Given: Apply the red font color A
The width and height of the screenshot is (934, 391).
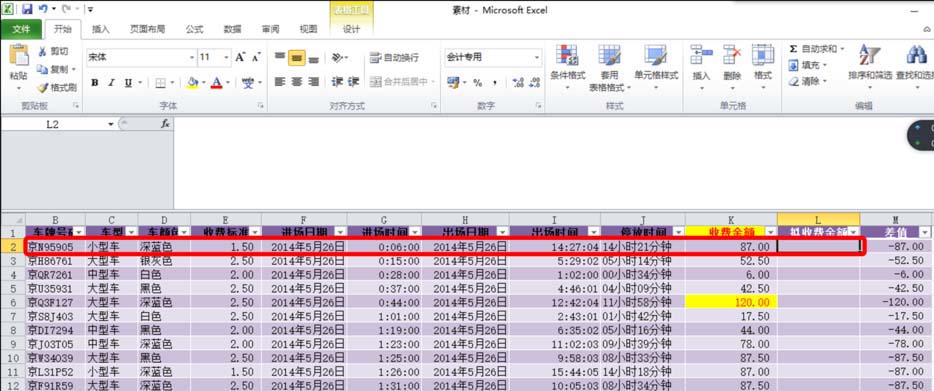Looking at the screenshot, I should [216, 83].
